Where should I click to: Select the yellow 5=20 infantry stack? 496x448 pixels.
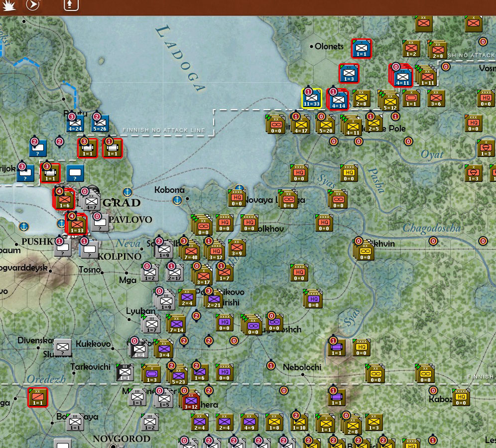point(326,126)
